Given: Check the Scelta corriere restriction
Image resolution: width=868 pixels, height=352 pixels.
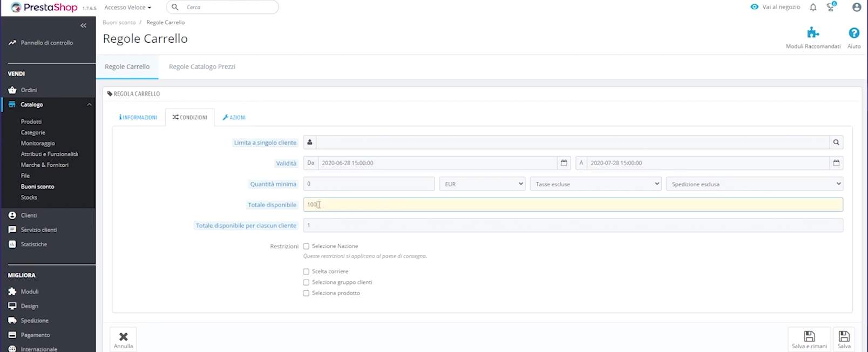Looking at the screenshot, I should coord(306,272).
